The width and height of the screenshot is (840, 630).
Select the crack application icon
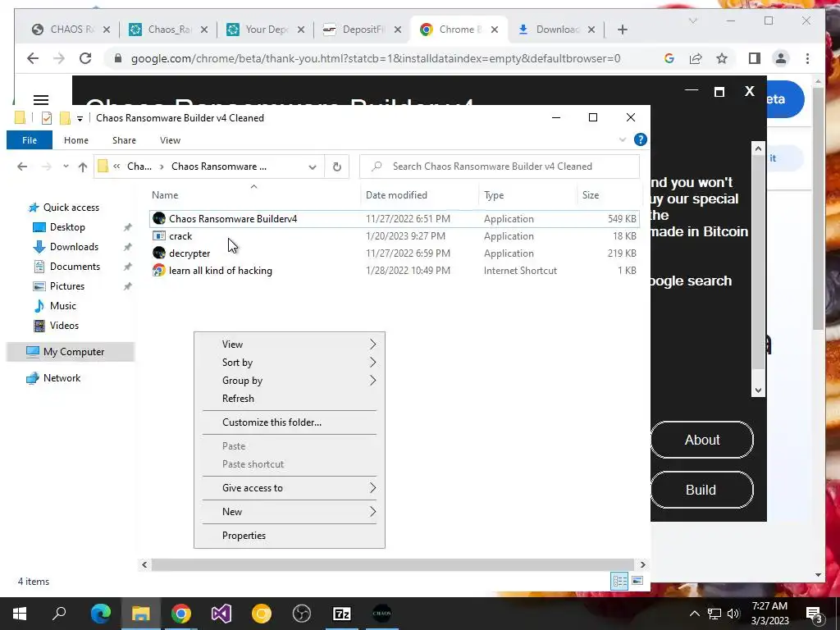click(x=159, y=235)
